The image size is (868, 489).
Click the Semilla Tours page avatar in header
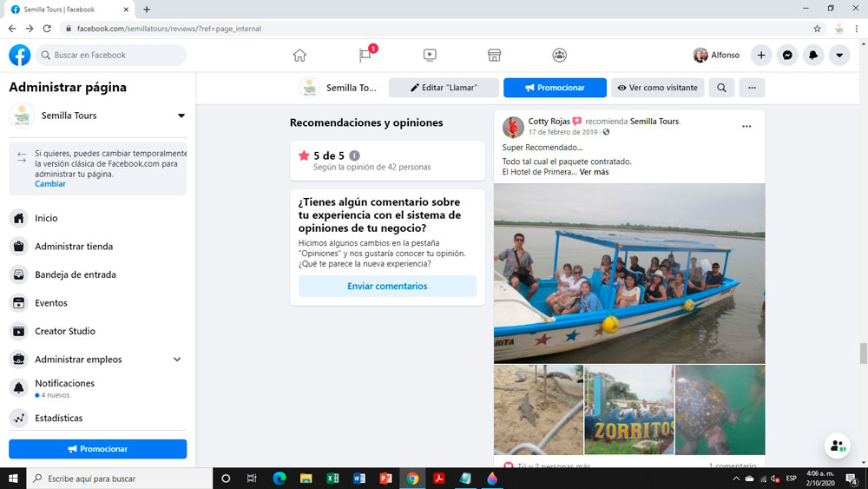(310, 88)
